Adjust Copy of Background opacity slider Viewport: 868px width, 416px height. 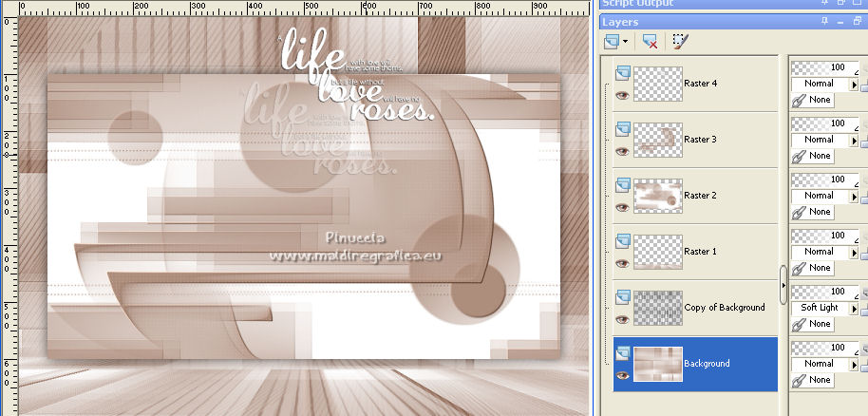pyautogui.click(x=825, y=292)
